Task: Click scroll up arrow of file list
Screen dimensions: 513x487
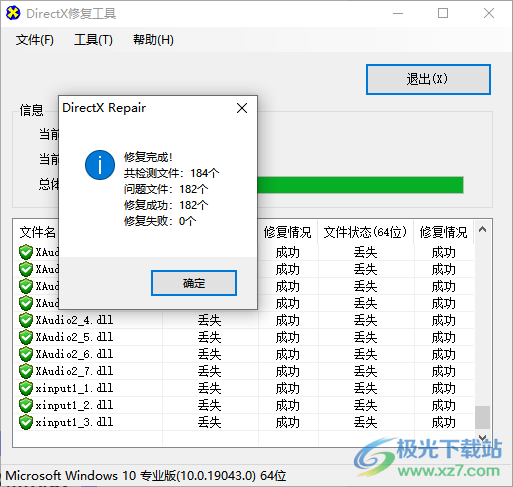Action: coord(482,229)
